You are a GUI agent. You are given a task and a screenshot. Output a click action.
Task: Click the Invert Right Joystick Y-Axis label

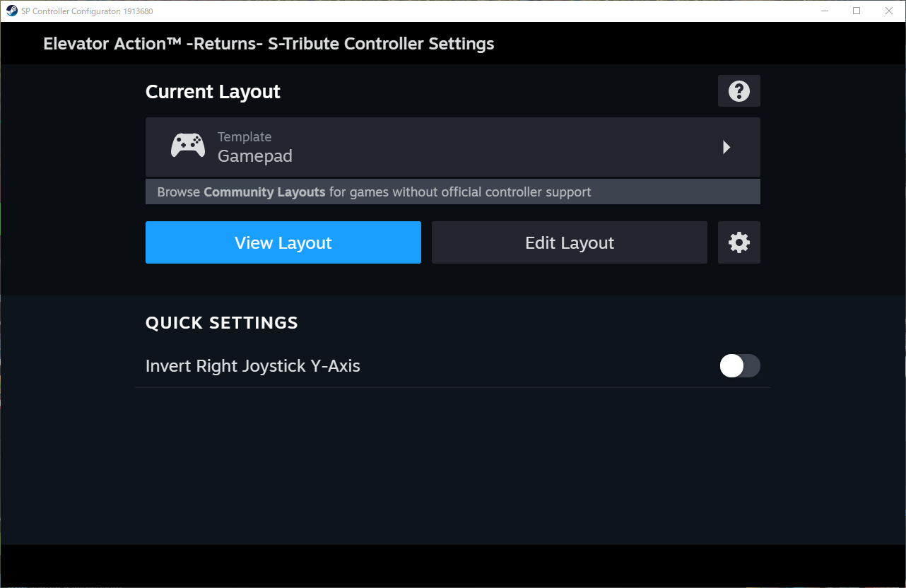(x=253, y=366)
